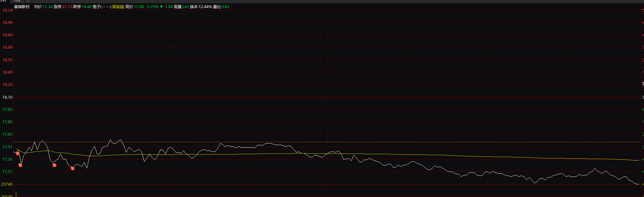Click the 18.10 previous-close axis label

[7, 97]
